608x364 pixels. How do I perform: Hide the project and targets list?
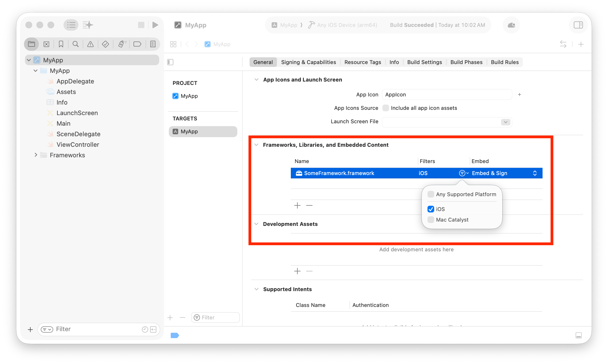(x=170, y=62)
